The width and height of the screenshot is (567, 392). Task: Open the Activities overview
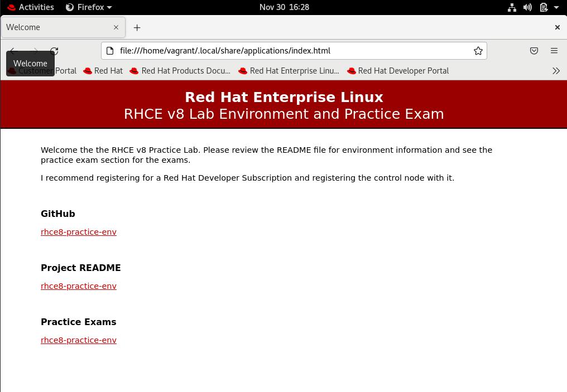(31, 7)
